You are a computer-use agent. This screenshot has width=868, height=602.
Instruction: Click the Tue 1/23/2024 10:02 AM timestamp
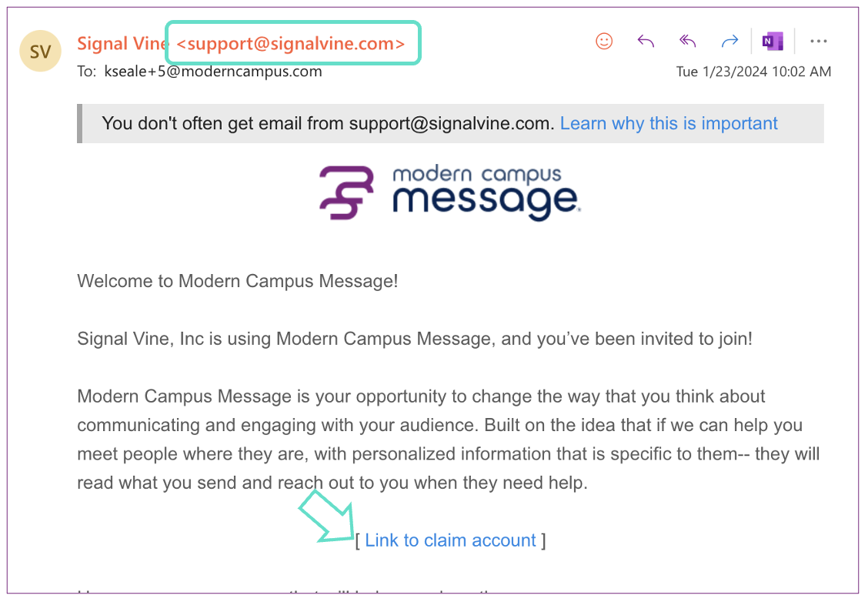[753, 72]
